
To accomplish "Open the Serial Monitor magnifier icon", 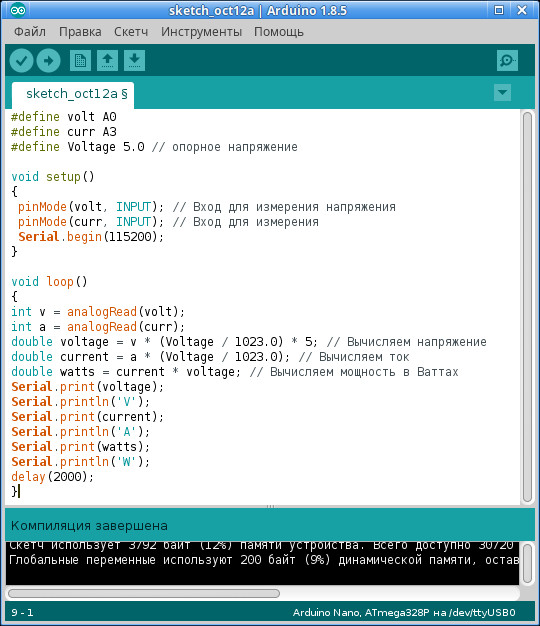I will (507, 61).
